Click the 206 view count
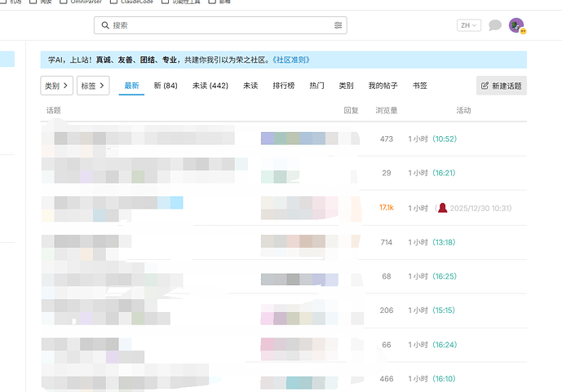The width and height of the screenshot is (562, 392). click(387, 310)
